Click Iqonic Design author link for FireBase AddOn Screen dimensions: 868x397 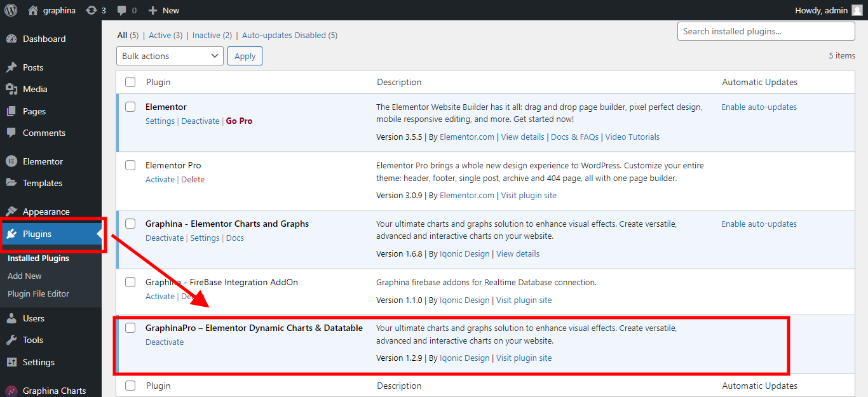(465, 300)
